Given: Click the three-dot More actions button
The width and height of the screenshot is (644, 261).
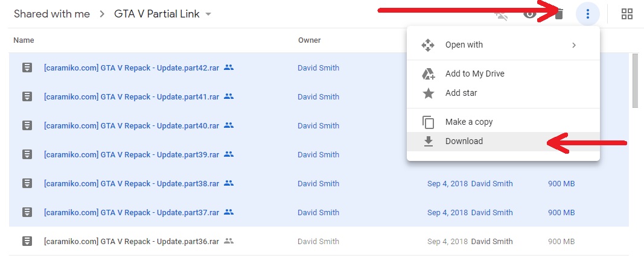Looking at the screenshot, I should tap(587, 14).
